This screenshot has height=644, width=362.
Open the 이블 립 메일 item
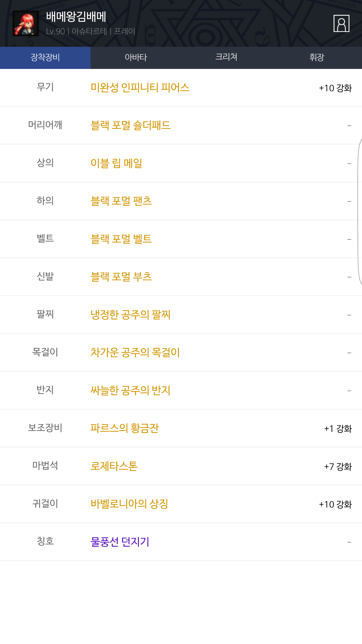point(116,163)
